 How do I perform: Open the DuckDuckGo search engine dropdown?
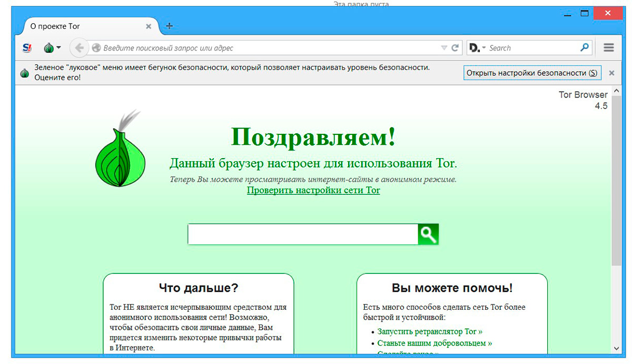click(477, 47)
